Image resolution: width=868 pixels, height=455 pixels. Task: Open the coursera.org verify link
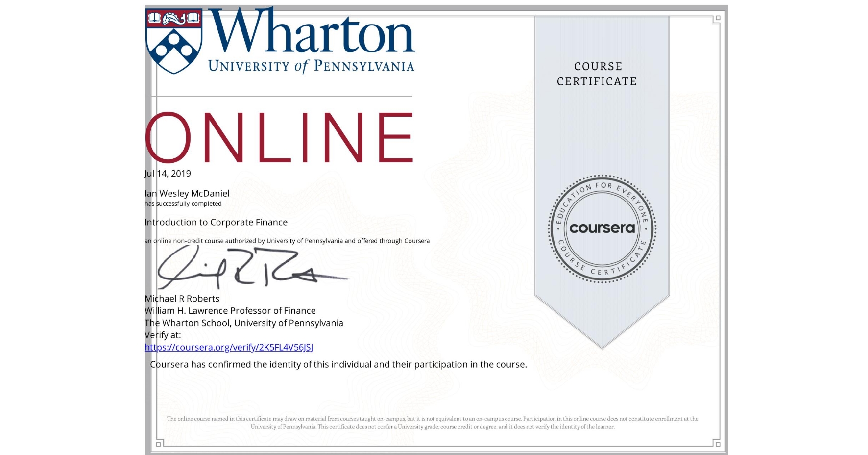coord(229,347)
